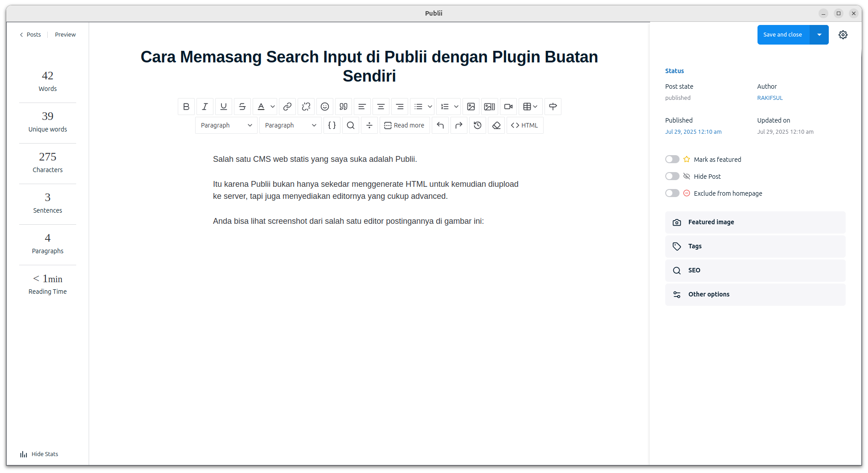Open the second Paragraph style dropdown

tap(291, 125)
